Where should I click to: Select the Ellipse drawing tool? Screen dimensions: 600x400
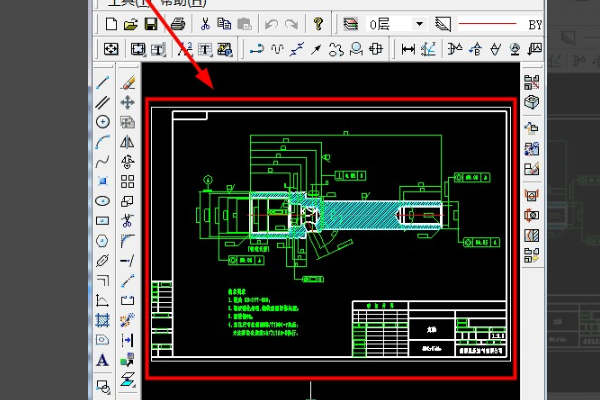[x=102, y=201]
